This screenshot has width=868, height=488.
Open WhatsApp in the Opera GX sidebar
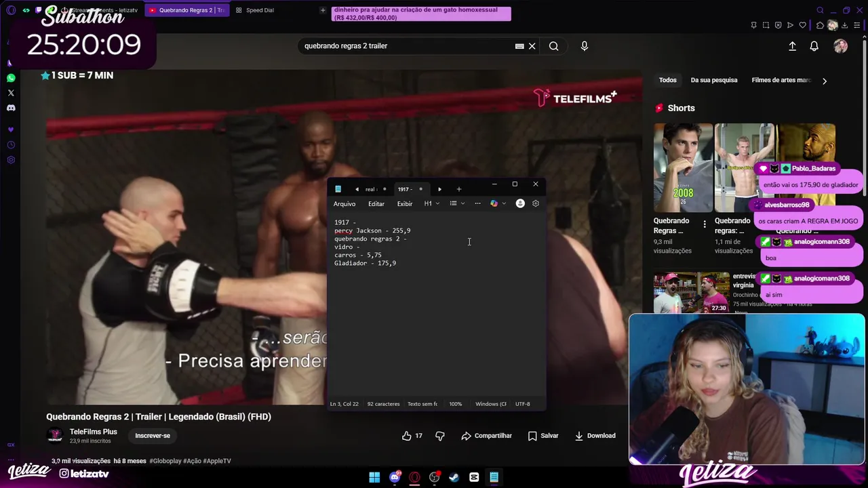tap(11, 78)
